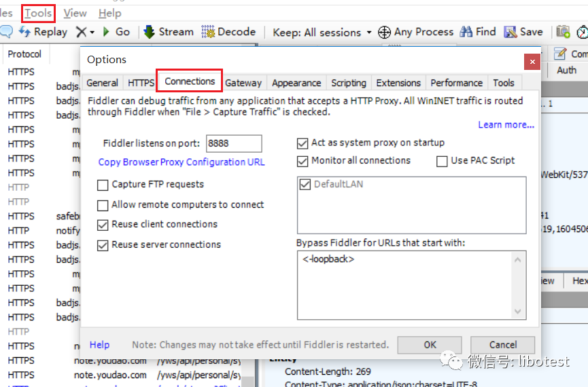
Task: Click the Remove X icon in toolbar
Action: tap(81, 32)
